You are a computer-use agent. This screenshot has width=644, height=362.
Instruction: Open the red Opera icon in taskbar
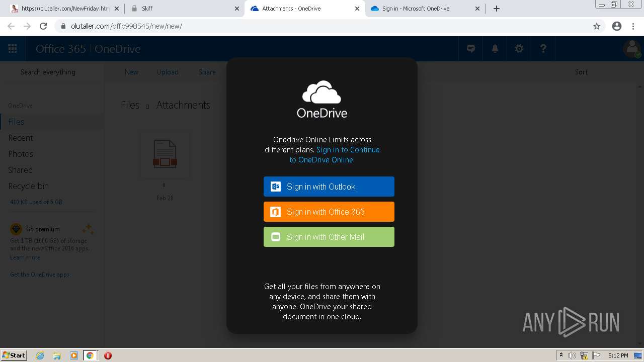click(108, 355)
